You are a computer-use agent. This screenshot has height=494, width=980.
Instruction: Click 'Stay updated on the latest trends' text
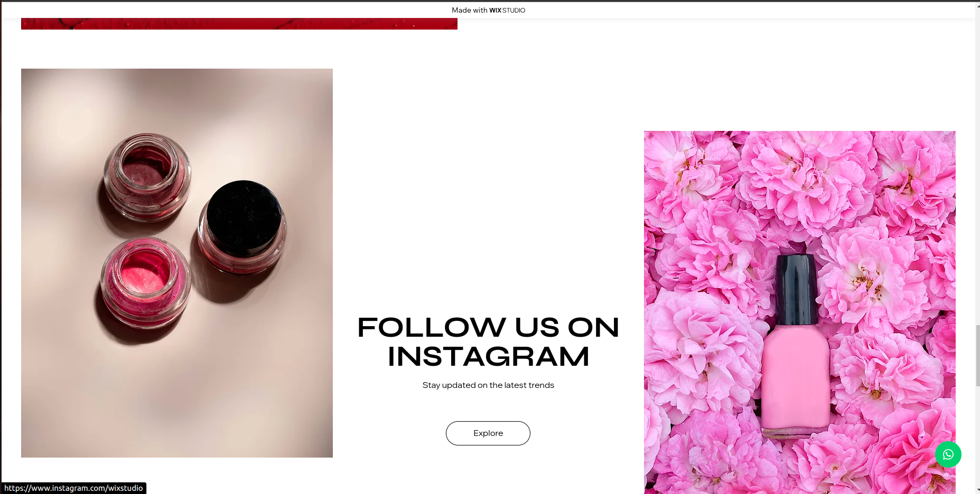tap(488, 385)
